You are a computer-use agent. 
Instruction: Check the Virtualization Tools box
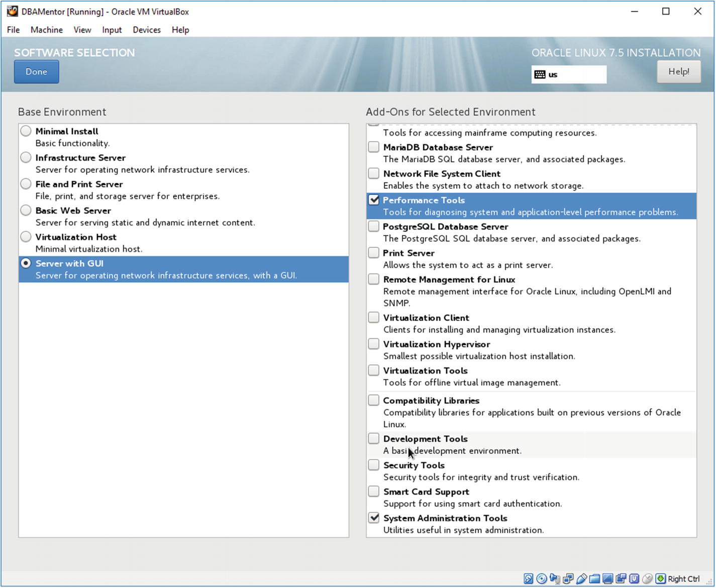373,370
